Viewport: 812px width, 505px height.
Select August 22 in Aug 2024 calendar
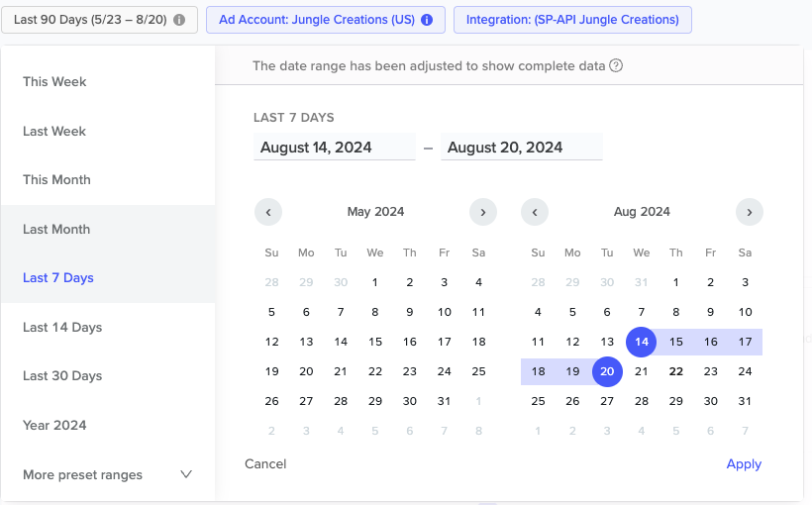coord(675,371)
